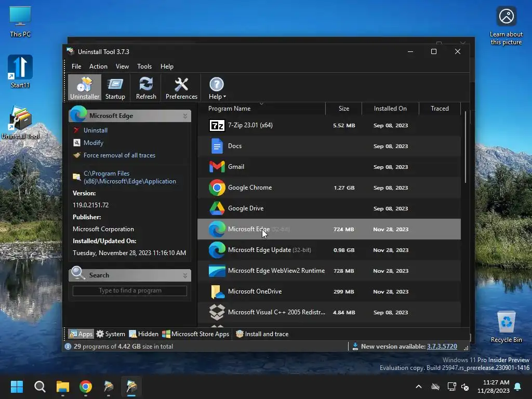Select the Recycle Bin desktop icon
Viewport: 532px width, 399px height.
(506, 327)
